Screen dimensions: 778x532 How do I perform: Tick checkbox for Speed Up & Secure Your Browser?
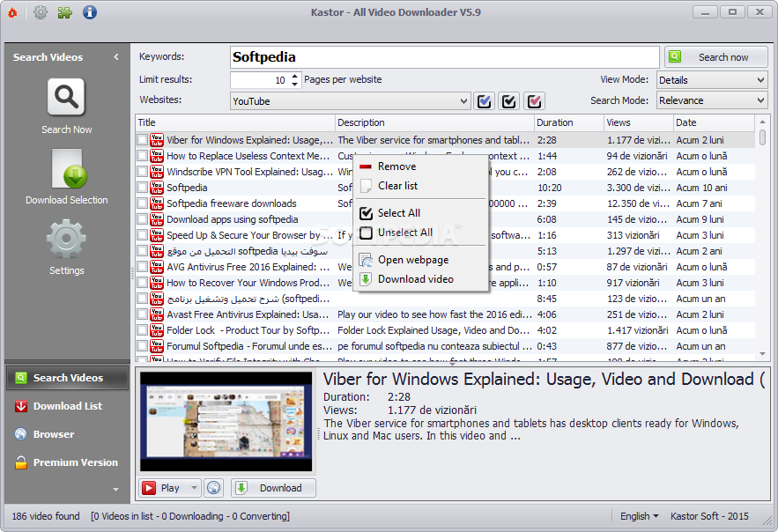click(x=143, y=235)
